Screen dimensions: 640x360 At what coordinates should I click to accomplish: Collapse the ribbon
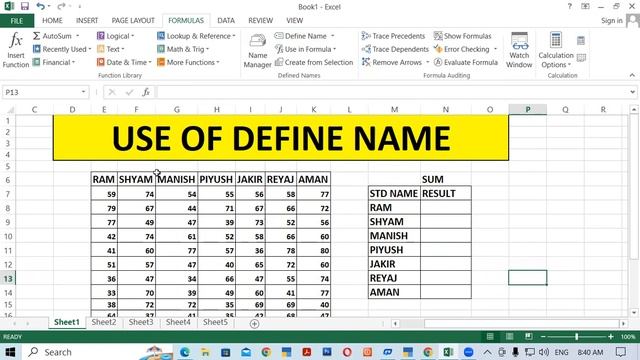click(x=632, y=75)
